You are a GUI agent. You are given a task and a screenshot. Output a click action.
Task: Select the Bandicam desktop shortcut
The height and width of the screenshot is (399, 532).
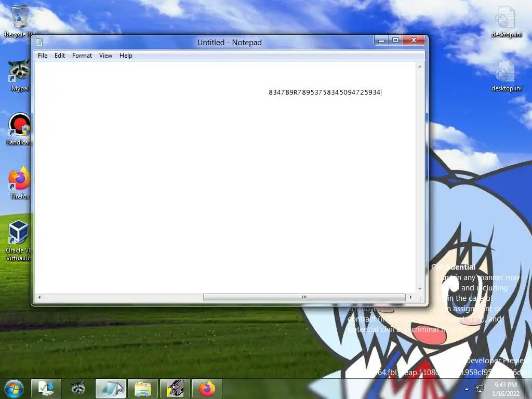click(x=19, y=129)
